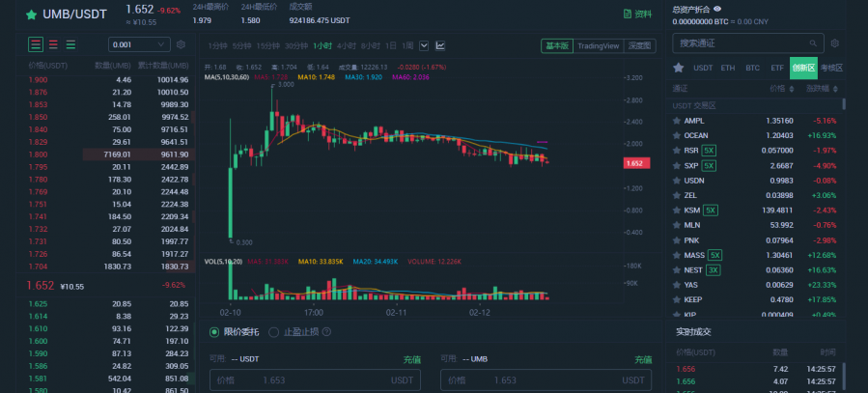Switch to ETH market tab
The image size is (868, 393).
point(728,69)
